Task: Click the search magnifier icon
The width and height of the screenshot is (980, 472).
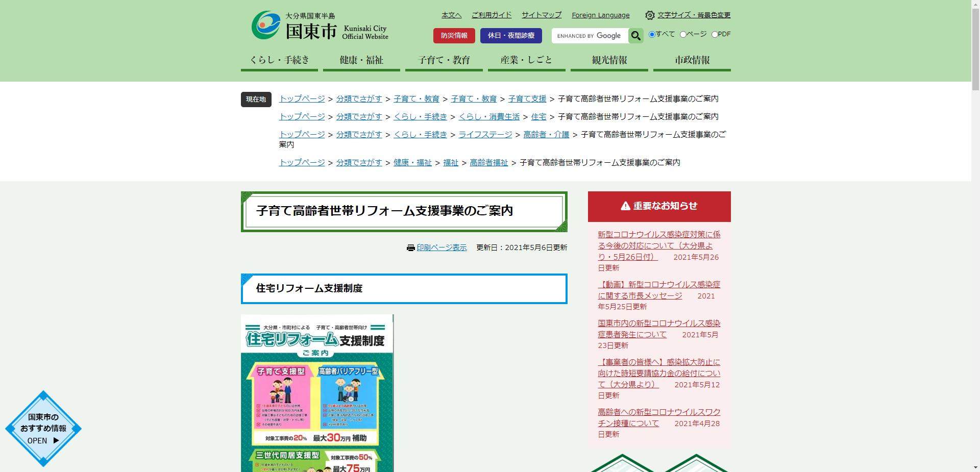Action: 635,36
